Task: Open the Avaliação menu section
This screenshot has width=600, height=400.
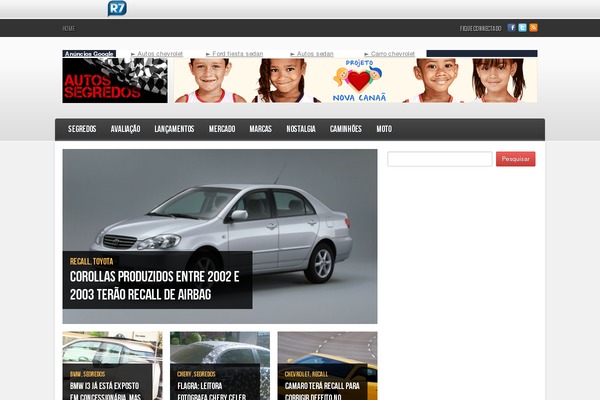Action: point(126,129)
